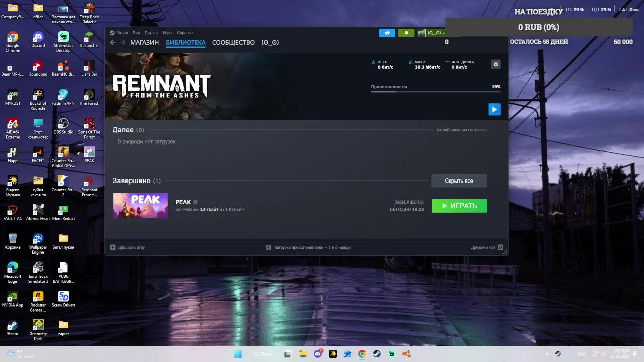Image resolution: width=644 pixels, height=362 pixels.
Task: Open Sons Of The Forest icon
Action: 89,129
